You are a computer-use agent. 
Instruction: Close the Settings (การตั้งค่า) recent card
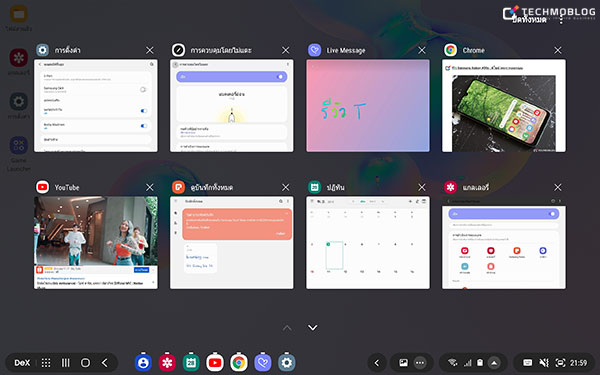tap(150, 50)
